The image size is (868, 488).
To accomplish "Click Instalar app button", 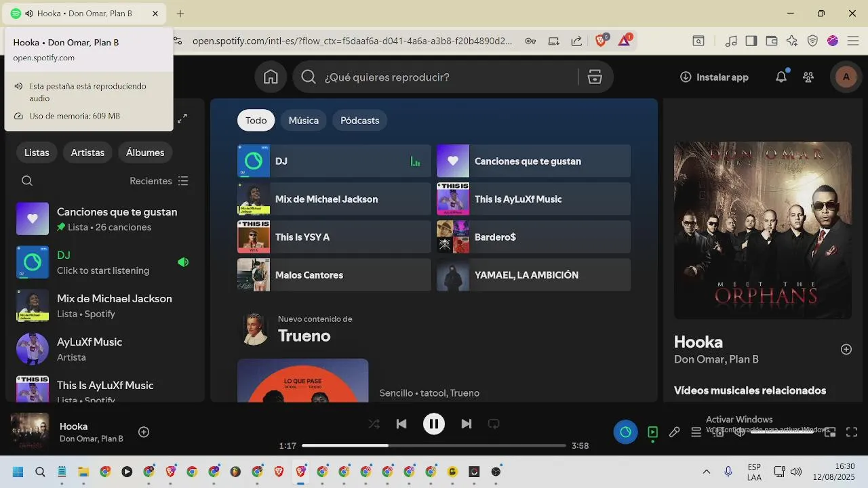I will coord(714,77).
